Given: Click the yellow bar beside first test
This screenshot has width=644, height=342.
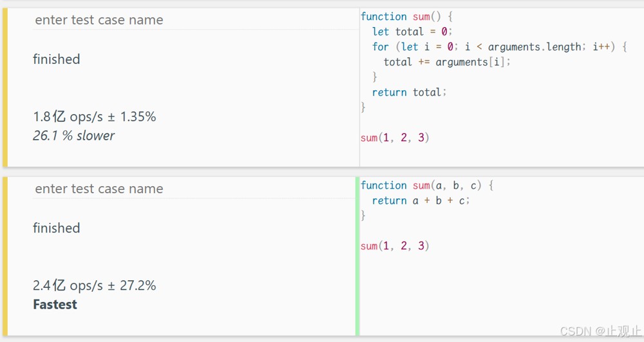Looking at the screenshot, I should click(x=5, y=87).
